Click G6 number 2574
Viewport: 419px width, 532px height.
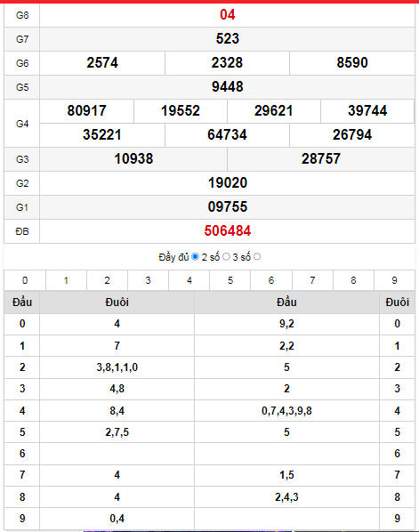point(102,63)
